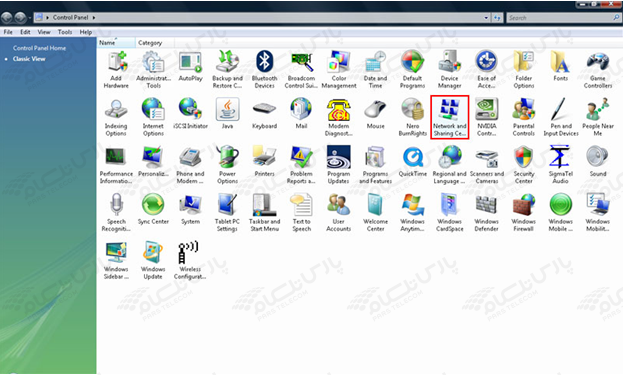
Task: Open the File menu
Action: (8, 32)
